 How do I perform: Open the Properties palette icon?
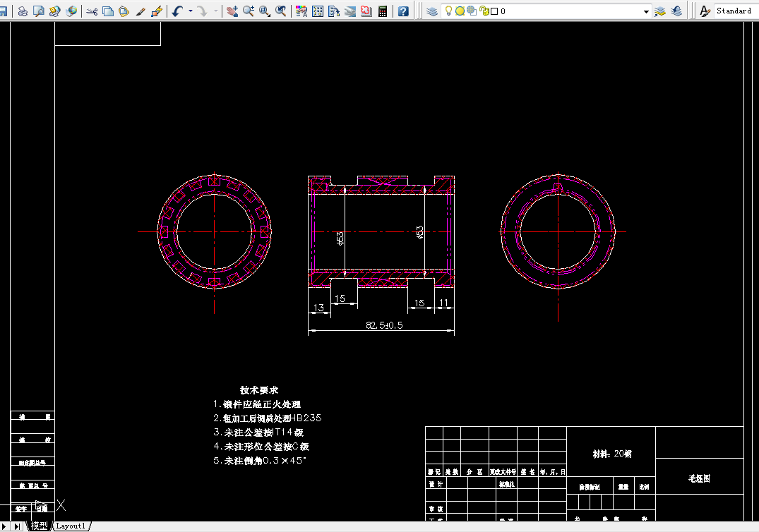[x=301, y=11]
